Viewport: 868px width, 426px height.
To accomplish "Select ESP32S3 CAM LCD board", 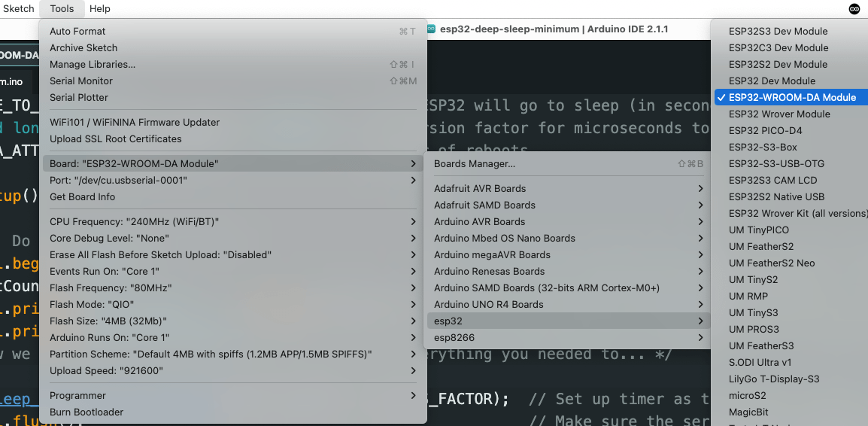I will (x=791, y=181).
